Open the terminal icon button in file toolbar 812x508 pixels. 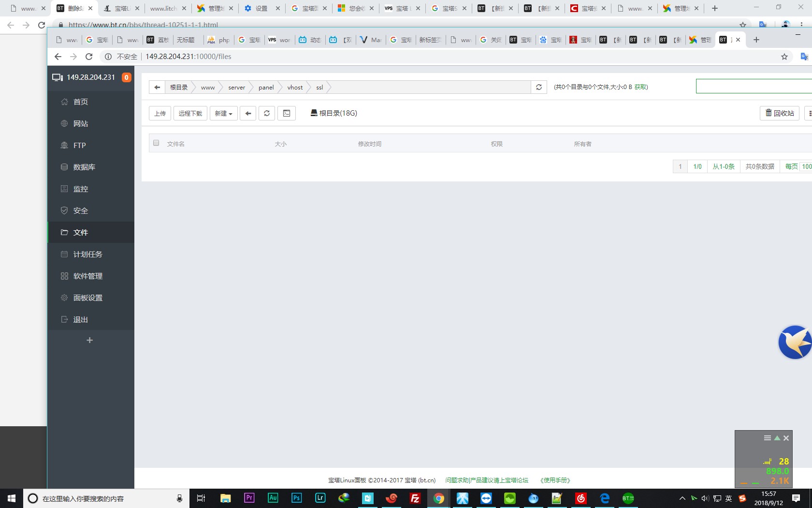click(287, 113)
